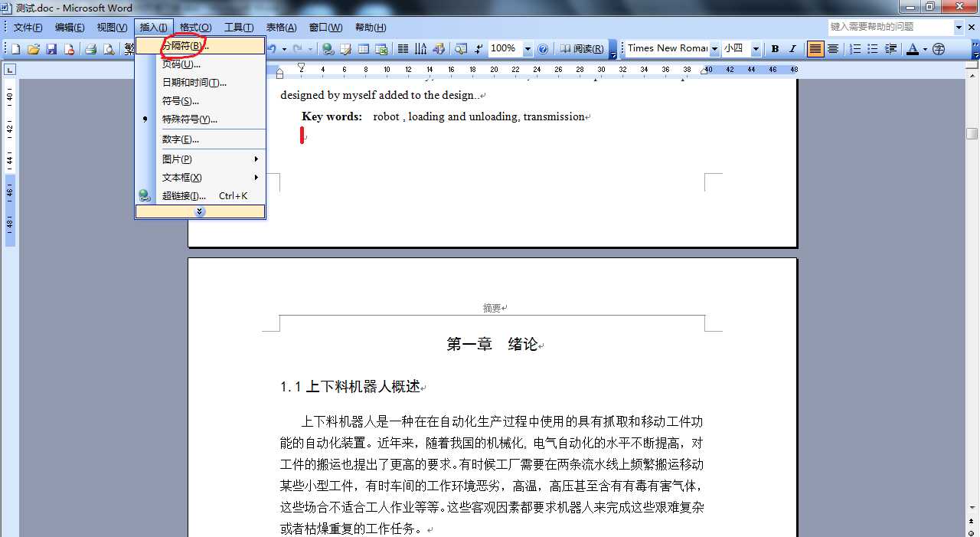Select 日期和时间(T) menu entry
Viewport: 980px width, 537px height.
(201, 82)
